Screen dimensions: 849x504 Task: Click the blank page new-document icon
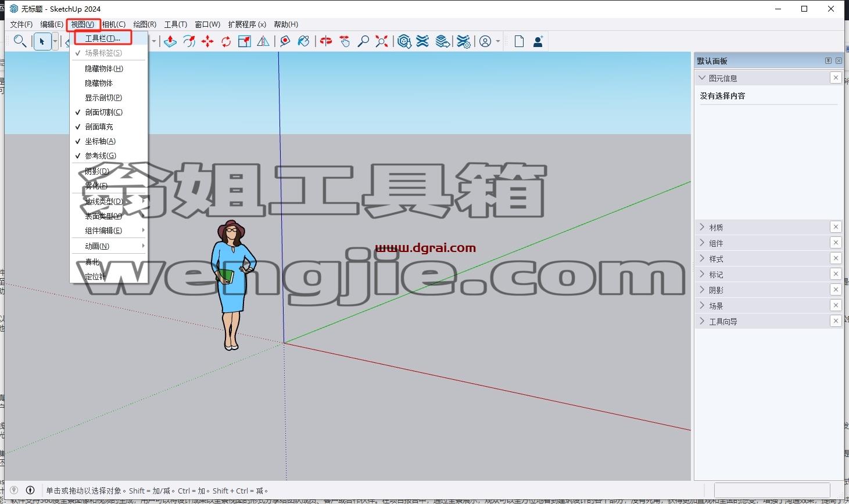[x=519, y=41]
